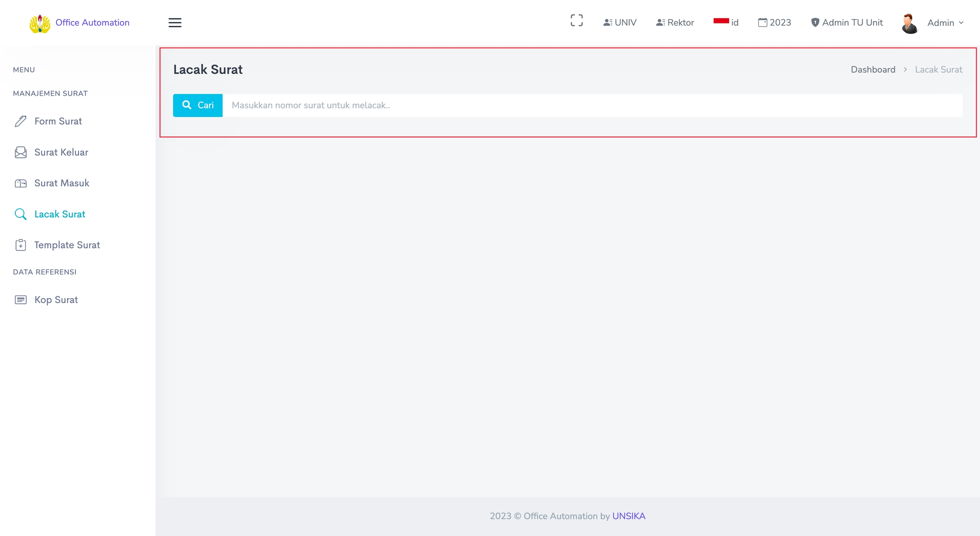The image size is (980, 536).
Task: Click the Office Automation logo
Action: 40,23
